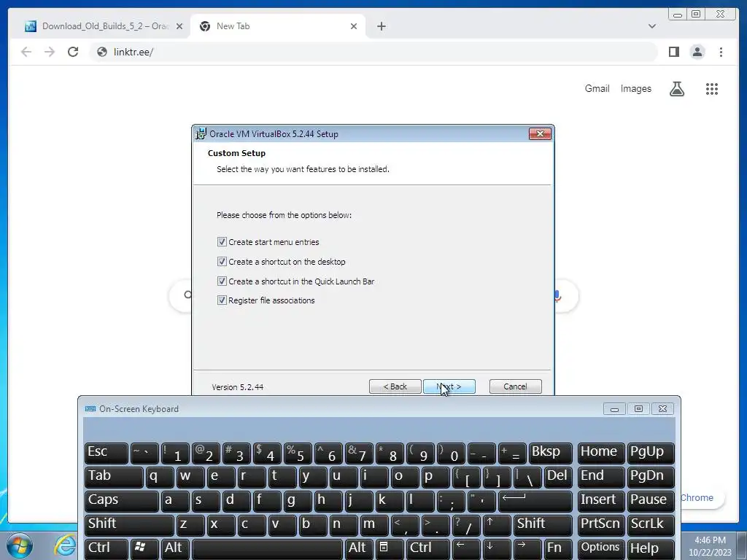The height and width of the screenshot is (560, 747).
Task: Close the New Tab tab
Action: [354, 26]
